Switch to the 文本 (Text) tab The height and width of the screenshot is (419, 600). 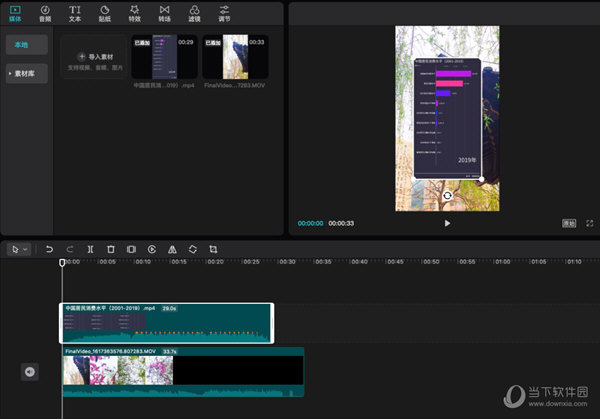[x=75, y=13]
